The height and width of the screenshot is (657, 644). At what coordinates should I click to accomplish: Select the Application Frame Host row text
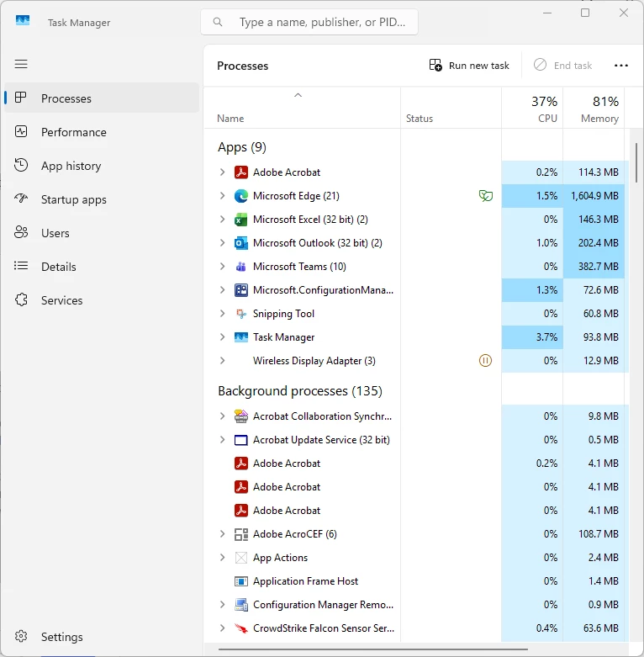pos(306,581)
